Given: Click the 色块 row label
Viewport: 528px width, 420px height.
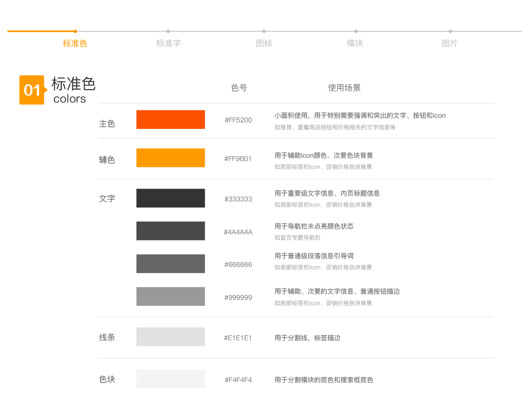Looking at the screenshot, I should coord(107,379).
